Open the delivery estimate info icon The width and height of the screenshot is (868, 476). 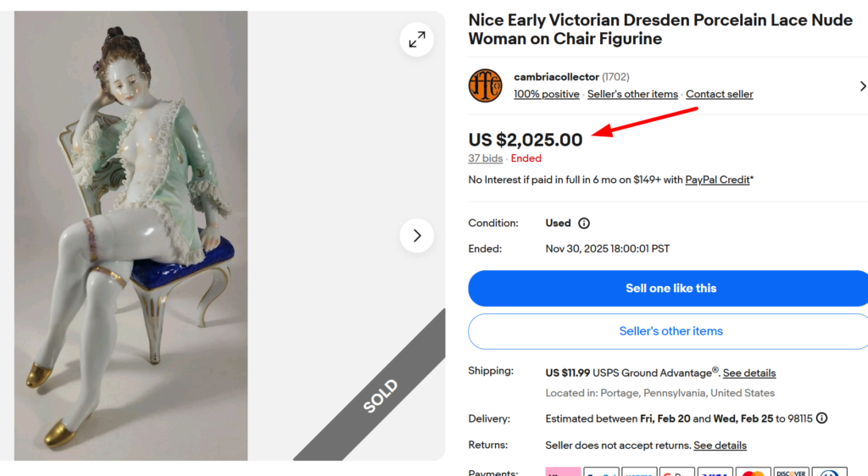[821, 418]
